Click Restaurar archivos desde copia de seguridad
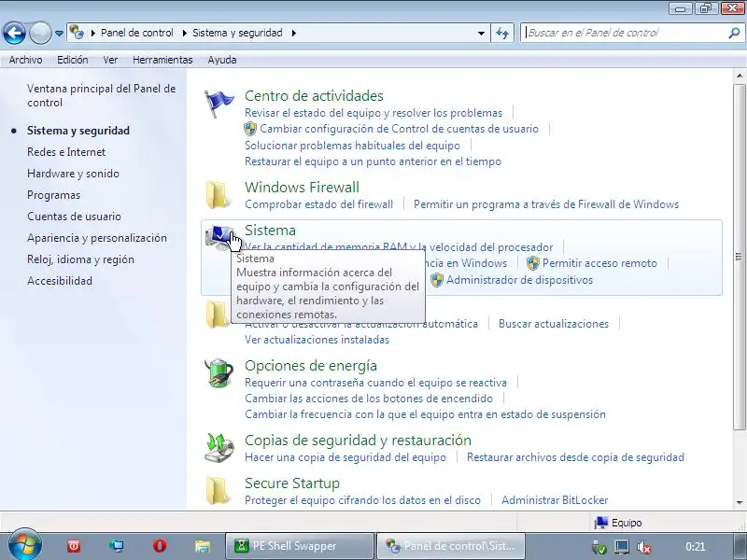Screen dimensions: 747x560 point(575,457)
